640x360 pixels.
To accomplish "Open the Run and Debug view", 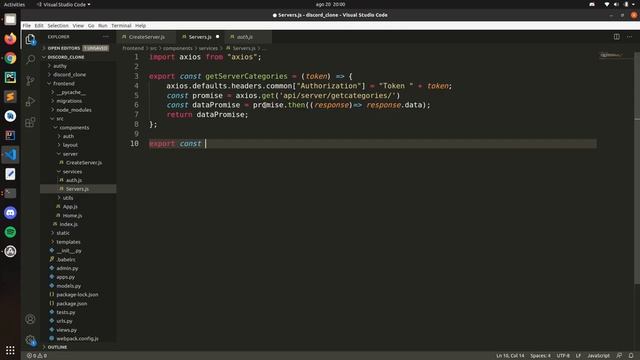I will click(30, 101).
